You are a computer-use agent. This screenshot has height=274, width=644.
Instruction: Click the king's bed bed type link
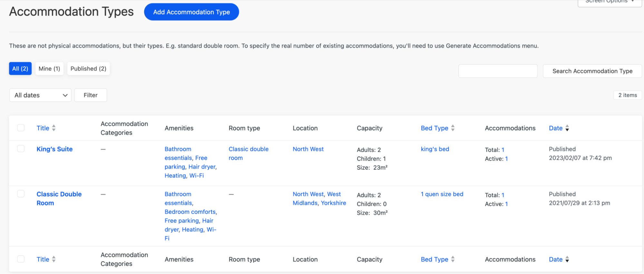click(435, 149)
